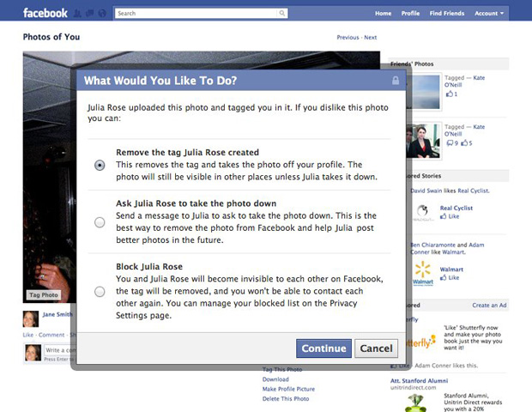Go to Home in top navigation
Viewport: 532px width, 412px height.
pyautogui.click(x=383, y=14)
